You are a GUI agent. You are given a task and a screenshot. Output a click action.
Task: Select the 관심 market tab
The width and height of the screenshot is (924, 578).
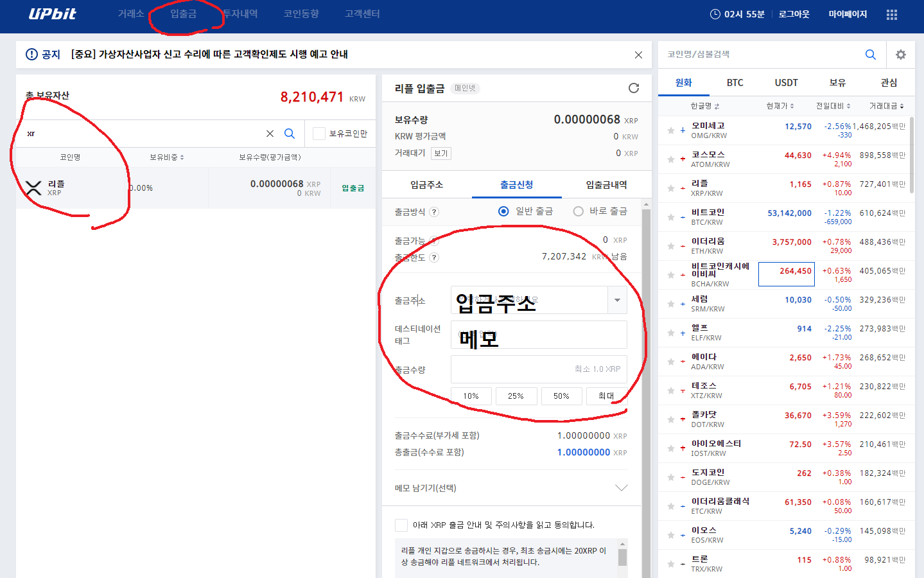[x=889, y=82]
